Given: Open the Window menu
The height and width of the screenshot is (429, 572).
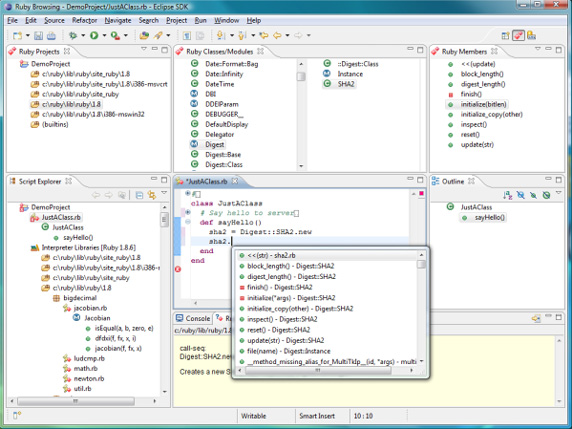Looking at the screenshot, I should click(227, 20).
